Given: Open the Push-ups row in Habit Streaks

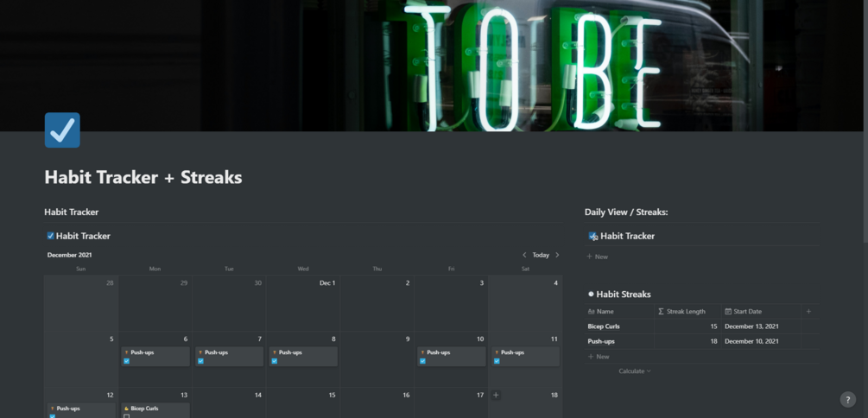Looking at the screenshot, I should (x=601, y=342).
